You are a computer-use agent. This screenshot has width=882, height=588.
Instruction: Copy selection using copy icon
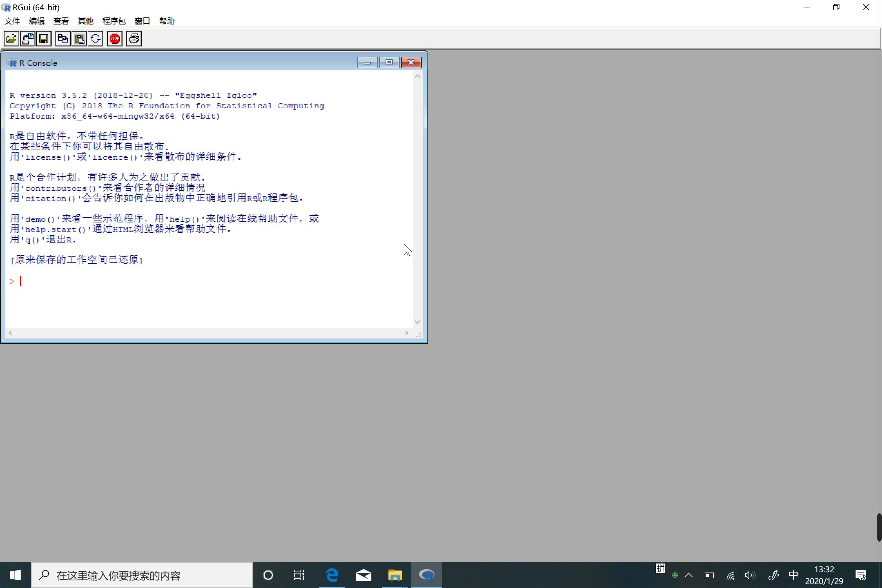(x=62, y=38)
